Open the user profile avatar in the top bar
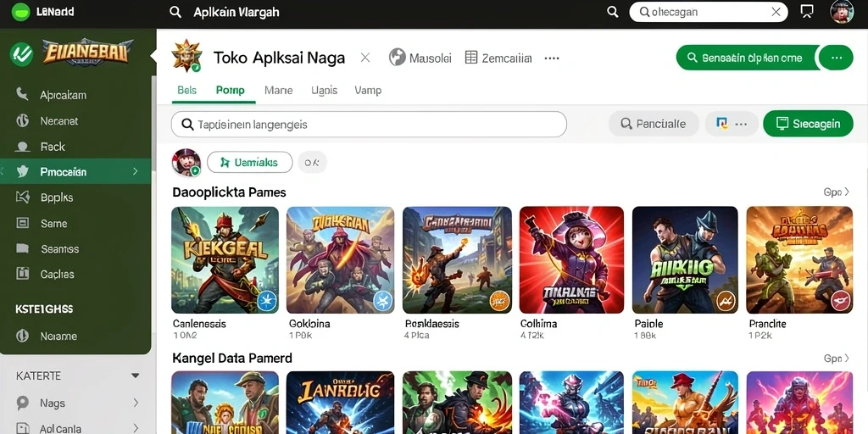This screenshot has width=868, height=434. pyautogui.click(x=842, y=12)
